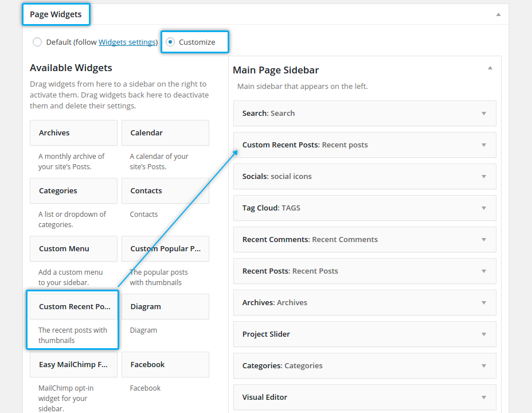Viewport: 532px width, 413px height.
Task: Select the Facebook available widget
Action: (165, 364)
